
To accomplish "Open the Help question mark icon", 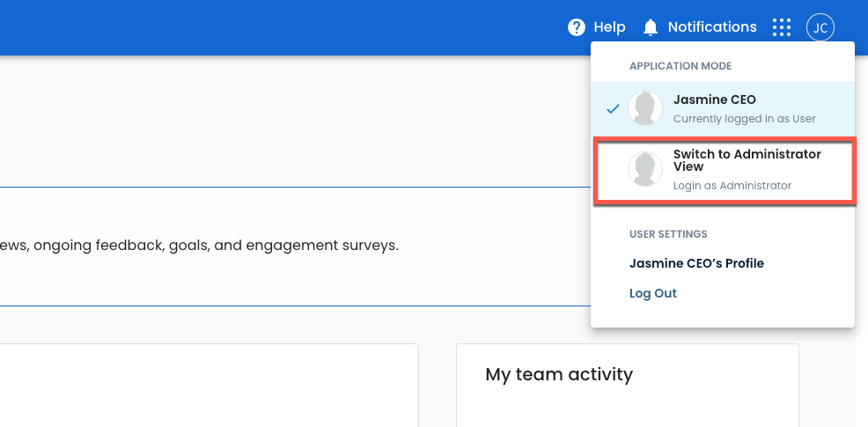I will tap(577, 27).
